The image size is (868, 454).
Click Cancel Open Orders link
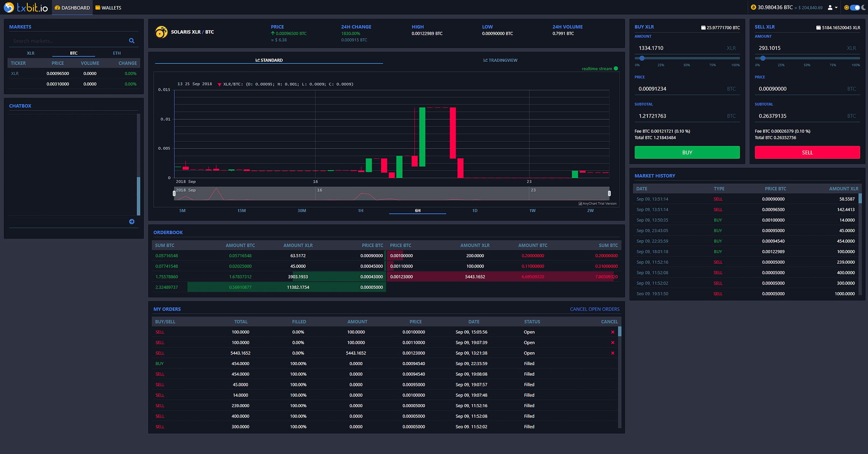(x=595, y=309)
